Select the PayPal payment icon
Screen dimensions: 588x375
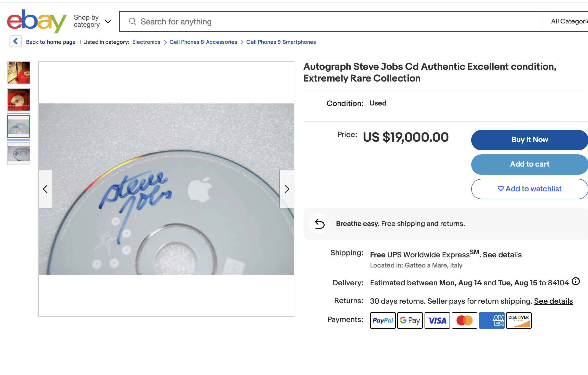[x=383, y=320]
